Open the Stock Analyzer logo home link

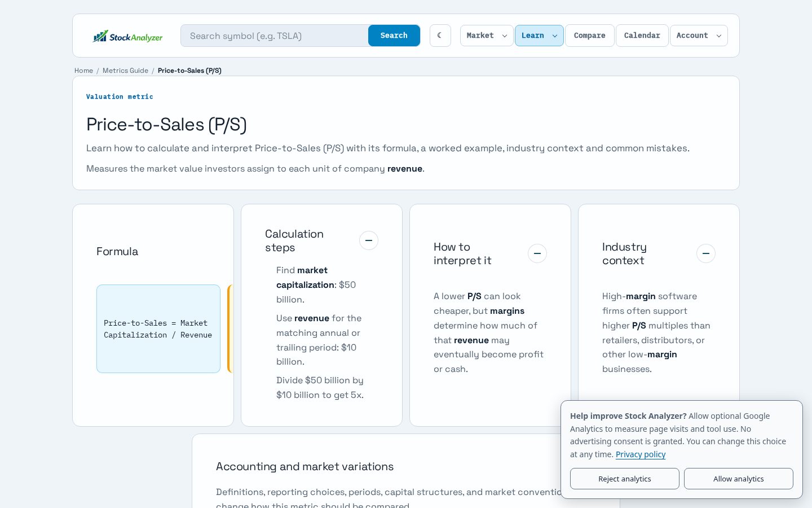(x=127, y=36)
